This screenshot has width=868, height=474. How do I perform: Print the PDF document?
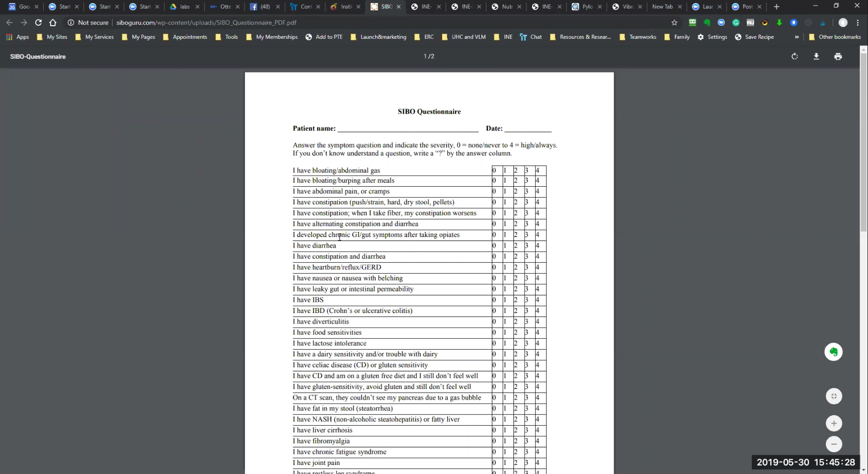click(x=838, y=56)
